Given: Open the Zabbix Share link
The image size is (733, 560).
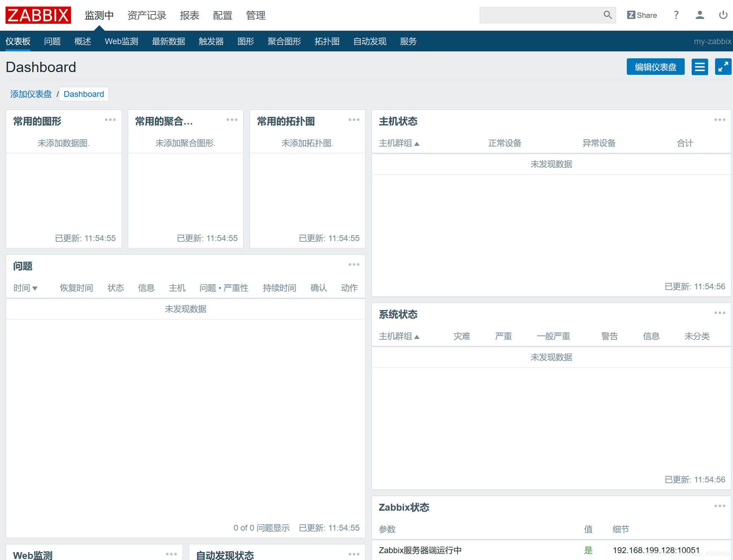Looking at the screenshot, I should click(x=642, y=15).
